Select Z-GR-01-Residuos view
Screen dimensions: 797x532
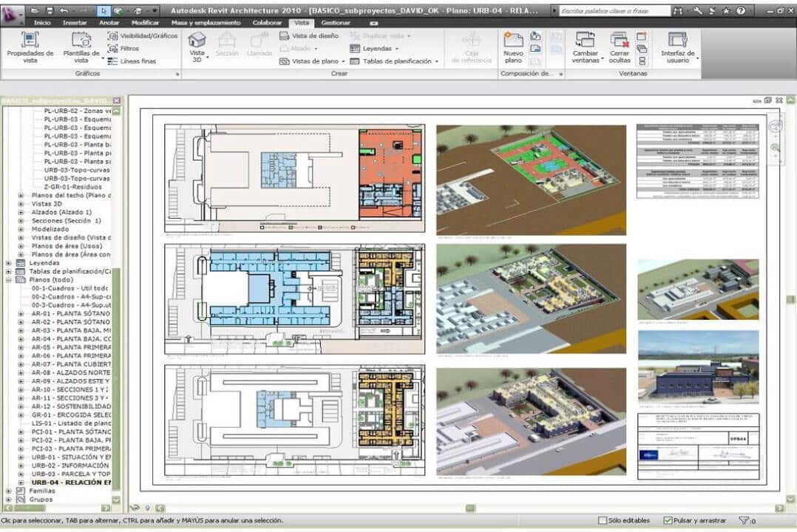pyautogui.click(x=72, y=187)
